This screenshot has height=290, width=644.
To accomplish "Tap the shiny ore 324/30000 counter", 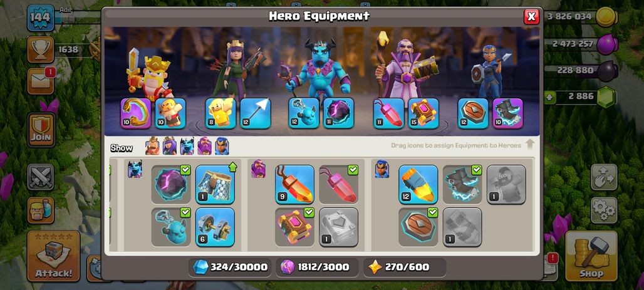I will click(x=230, y=267).
